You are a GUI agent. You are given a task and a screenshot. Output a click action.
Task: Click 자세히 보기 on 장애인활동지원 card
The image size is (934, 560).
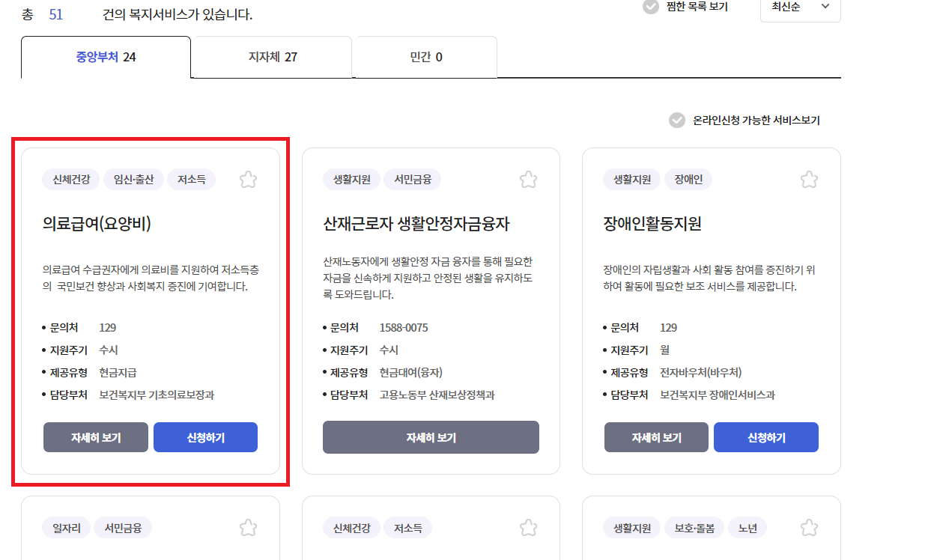(x=656, y=437)
